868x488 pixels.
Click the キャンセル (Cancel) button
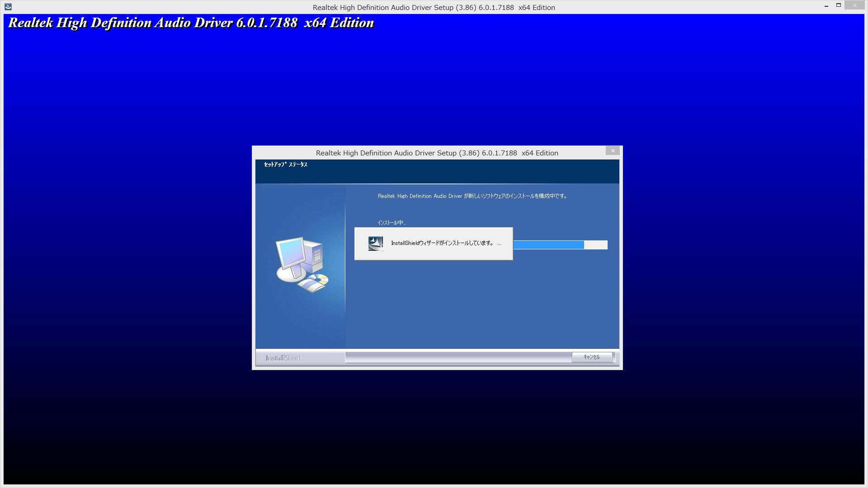592,357
